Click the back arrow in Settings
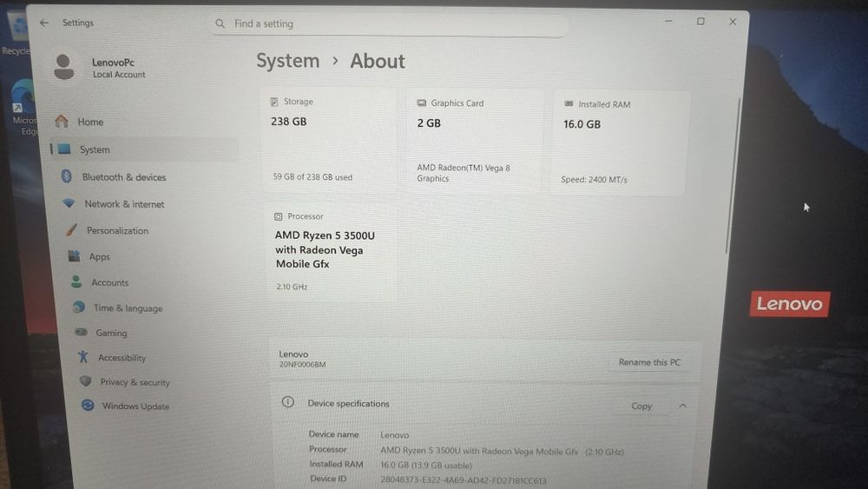 coord(44,23)
